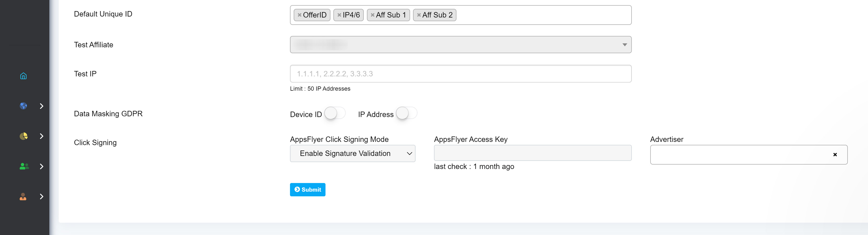The width and height of the screenshot is (868, 235).
Task: Expand the globe sidebar menu chevron
Action: (x=41, y=106)
